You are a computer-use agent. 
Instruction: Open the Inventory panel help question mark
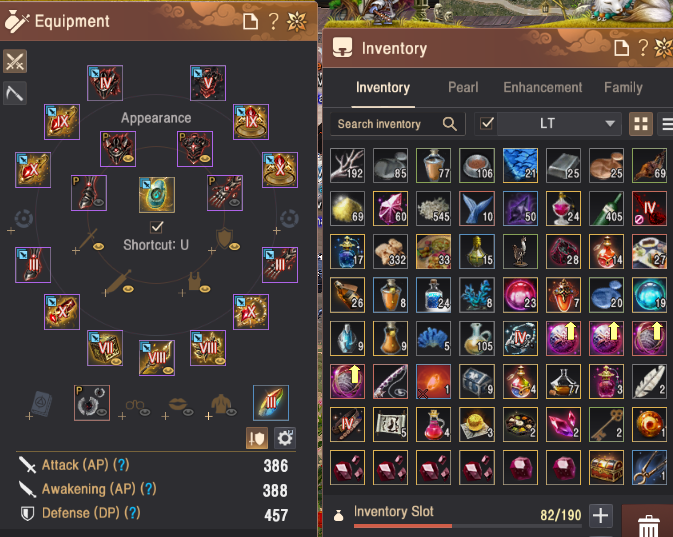[643, 48]
